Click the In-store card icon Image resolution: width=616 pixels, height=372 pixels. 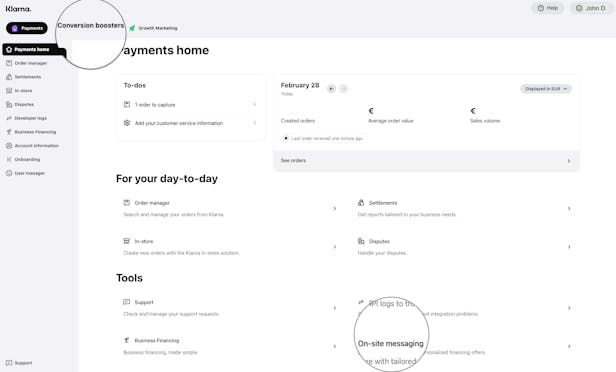pyautogui.click(x=126, y=241)
